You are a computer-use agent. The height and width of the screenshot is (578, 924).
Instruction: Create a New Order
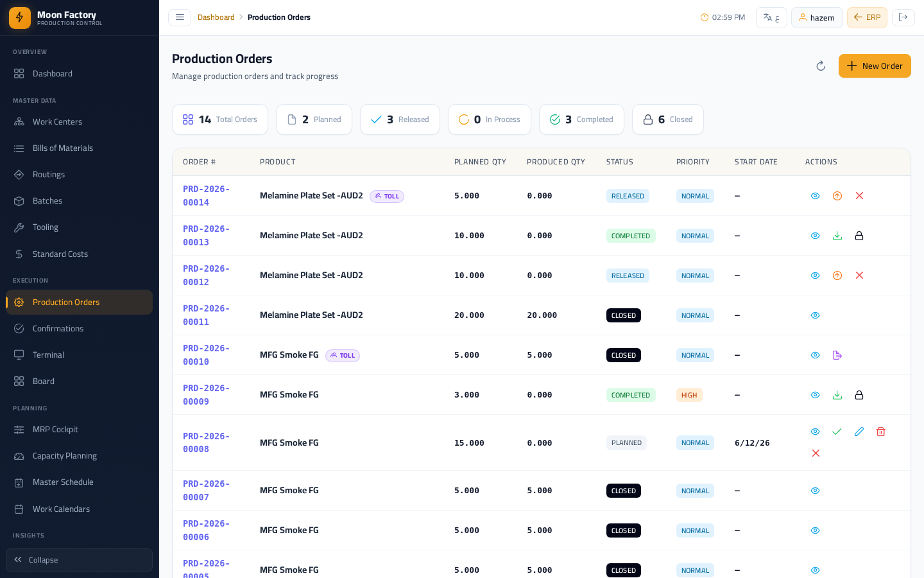pyautogui.click(x=875, y=66)
